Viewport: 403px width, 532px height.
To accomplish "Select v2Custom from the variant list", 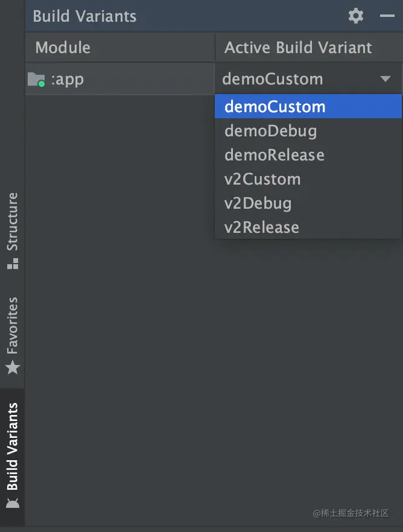I will click(x=262, y=179).
